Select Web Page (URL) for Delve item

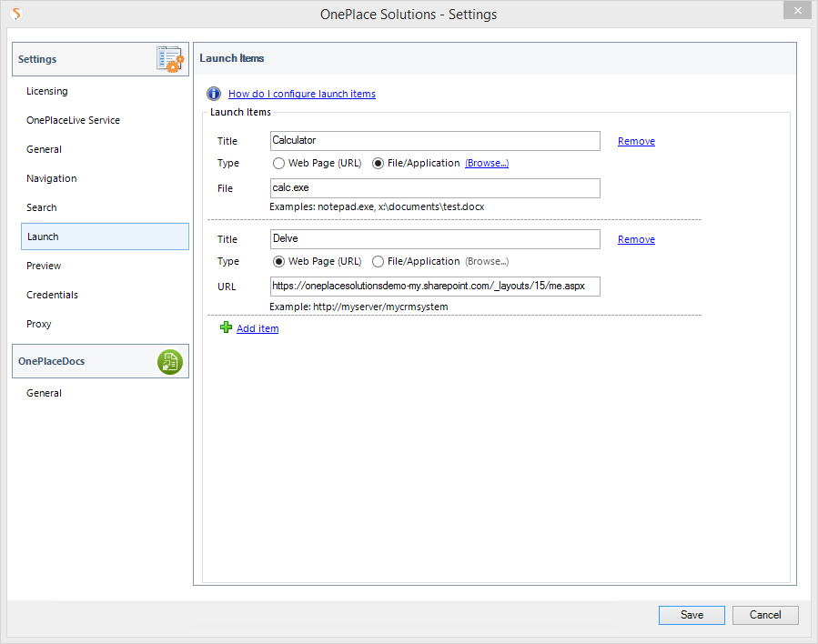tap(279, 261)
